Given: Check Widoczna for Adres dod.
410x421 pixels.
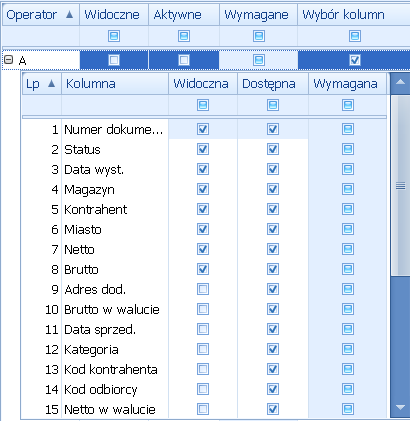Looking at the screenshot, I should tap(203, 289).
